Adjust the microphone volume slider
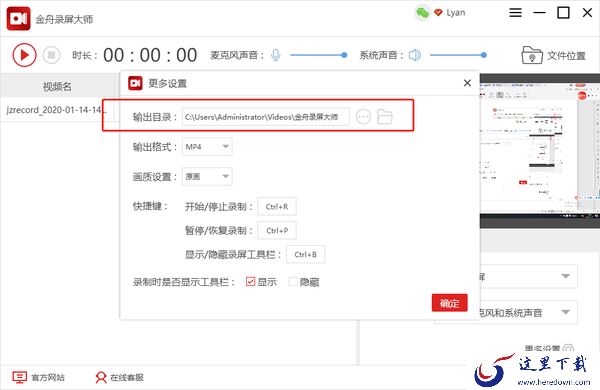Screen dimensions: 600x390 (x=318, y=55)
